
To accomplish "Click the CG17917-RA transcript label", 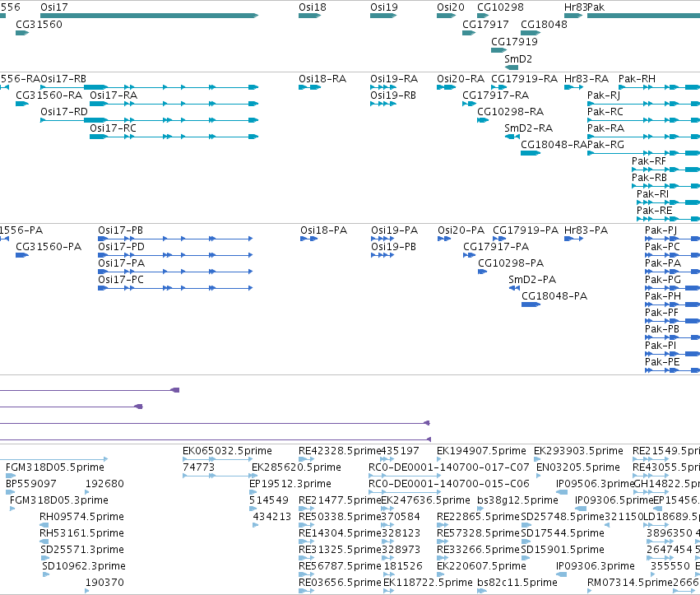I will (495, 95).
